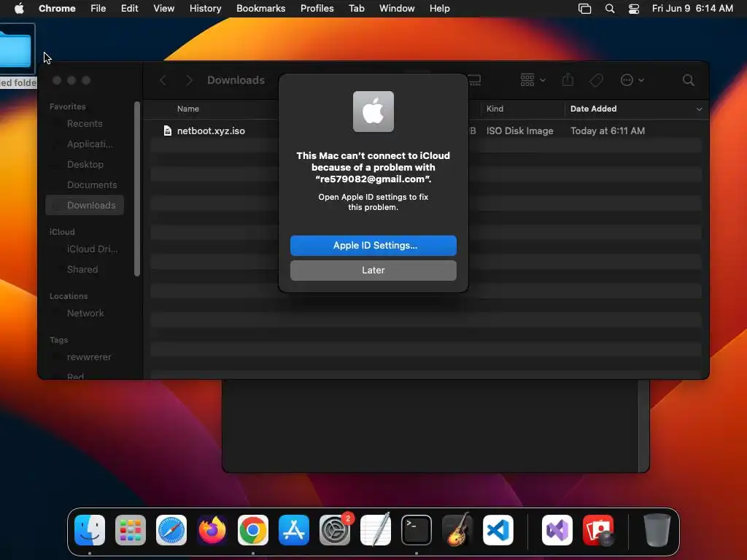Select Recents in Finder sidebar
The width and height of the screenshot is (747, 560).
85,124
